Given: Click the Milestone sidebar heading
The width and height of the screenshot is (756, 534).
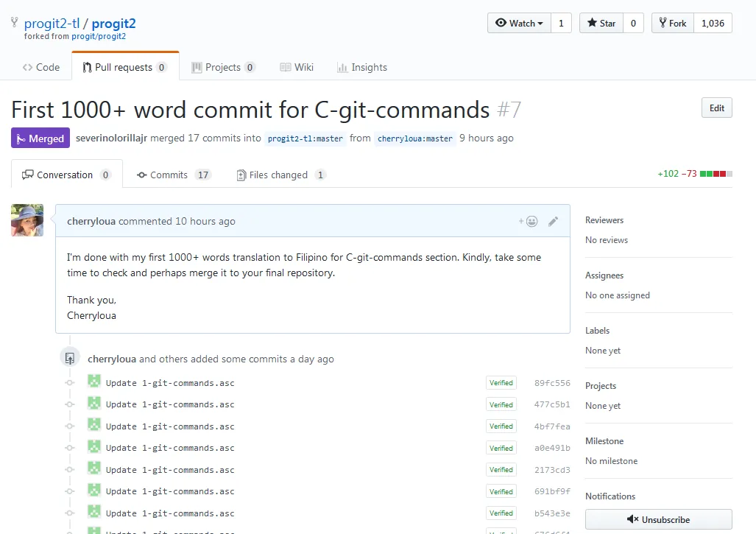Looking at the screenshot, I should pyautogui.click(x=604, y=441).
